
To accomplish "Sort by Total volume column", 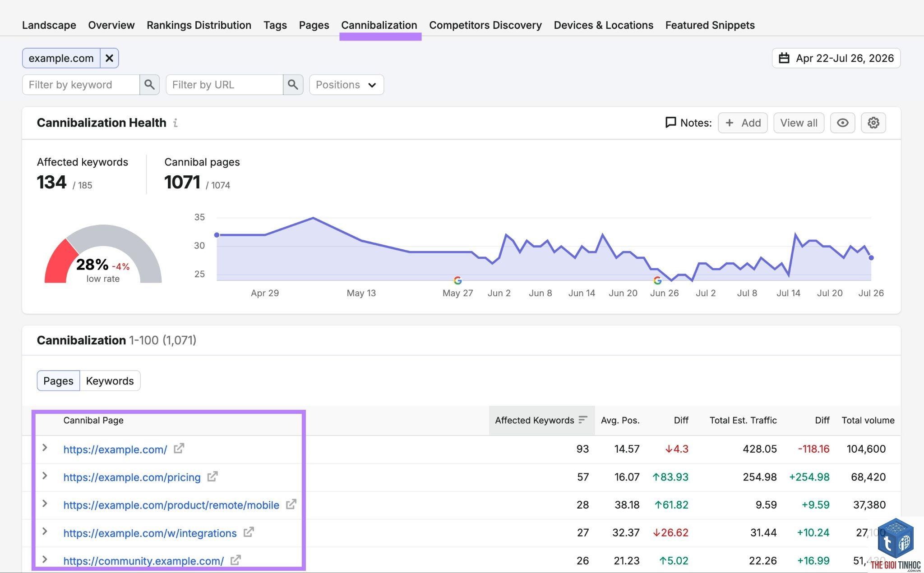I will [868, 420].
